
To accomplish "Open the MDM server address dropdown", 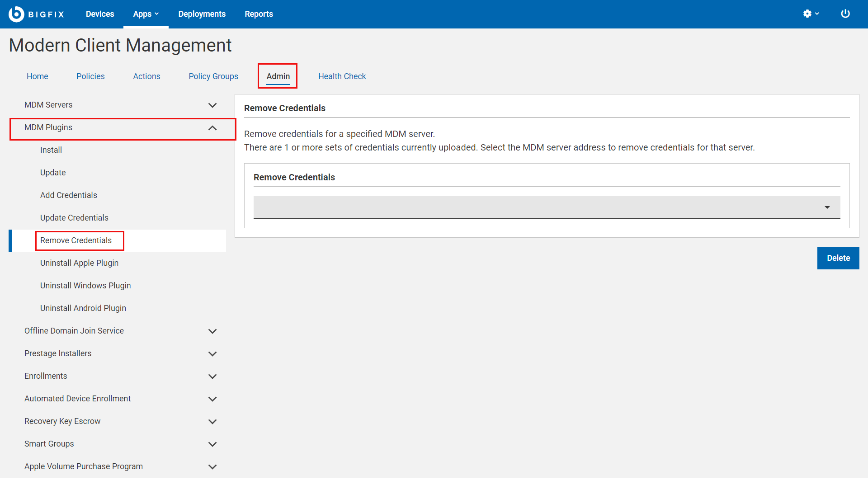I will pos(546,207).
